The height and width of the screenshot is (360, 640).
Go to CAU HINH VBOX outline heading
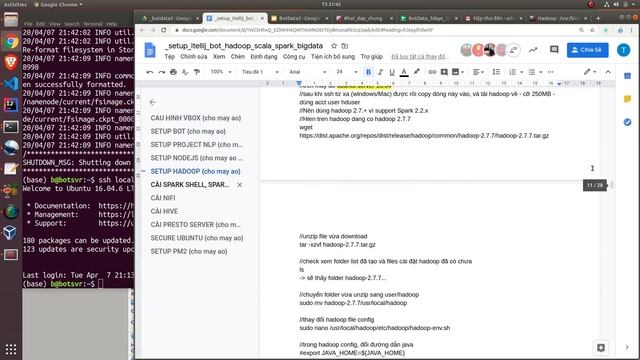tap(196, 118)
